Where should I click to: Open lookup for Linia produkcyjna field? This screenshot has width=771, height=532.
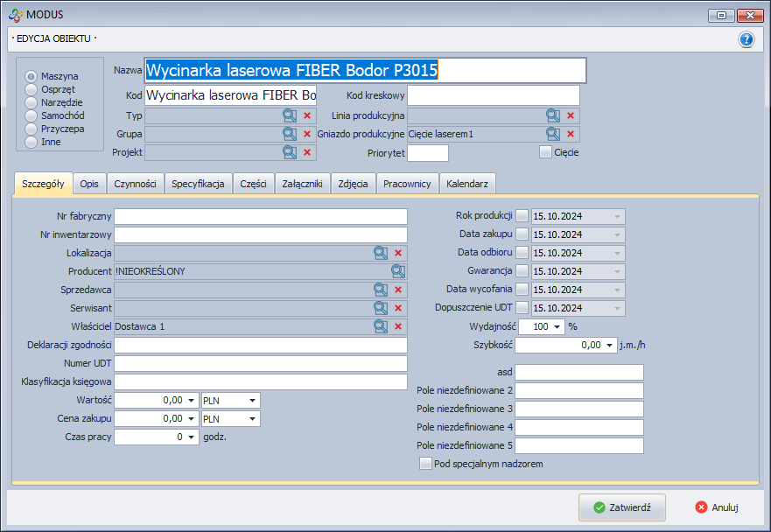tap(553, 115)
